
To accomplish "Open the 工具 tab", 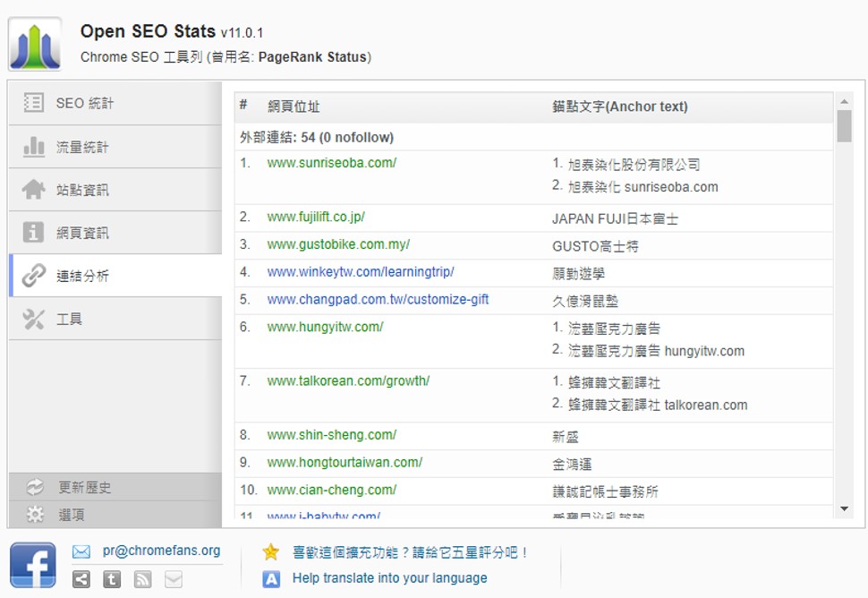I will (115, 319).
